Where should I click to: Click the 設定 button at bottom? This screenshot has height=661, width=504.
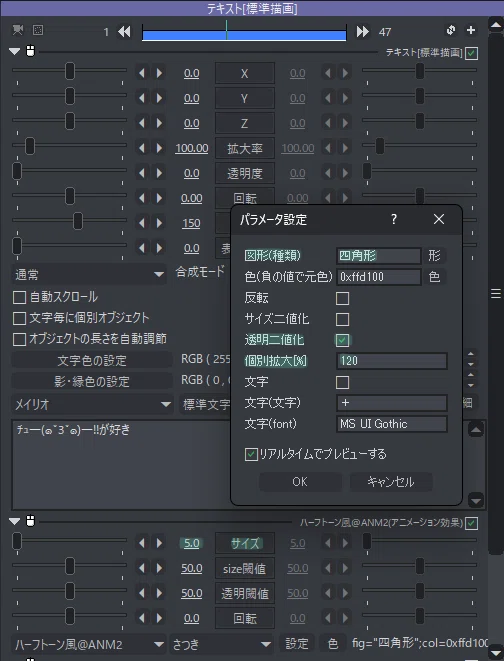tap(297, 644)
